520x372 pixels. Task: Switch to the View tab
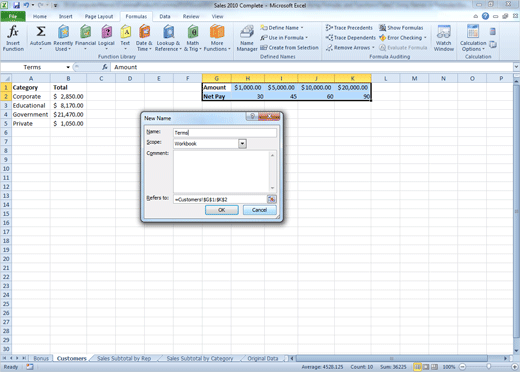tap(217, 16)
